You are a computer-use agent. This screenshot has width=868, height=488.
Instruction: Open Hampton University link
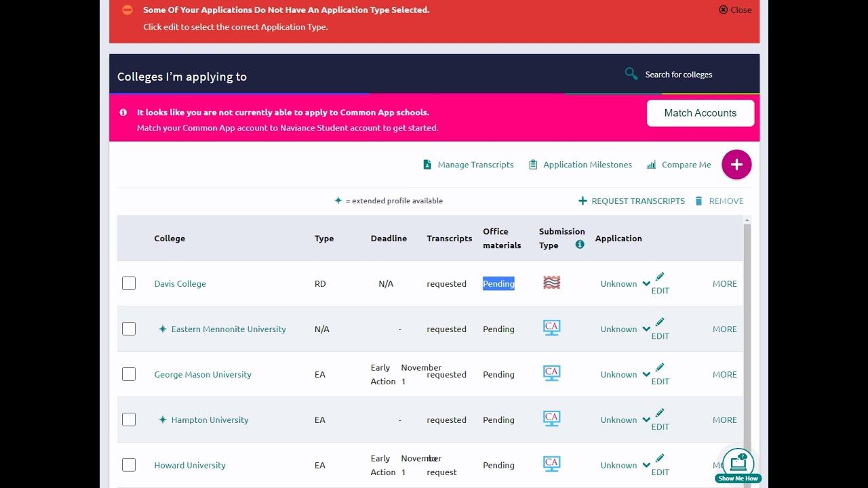(x=210, y=420)
